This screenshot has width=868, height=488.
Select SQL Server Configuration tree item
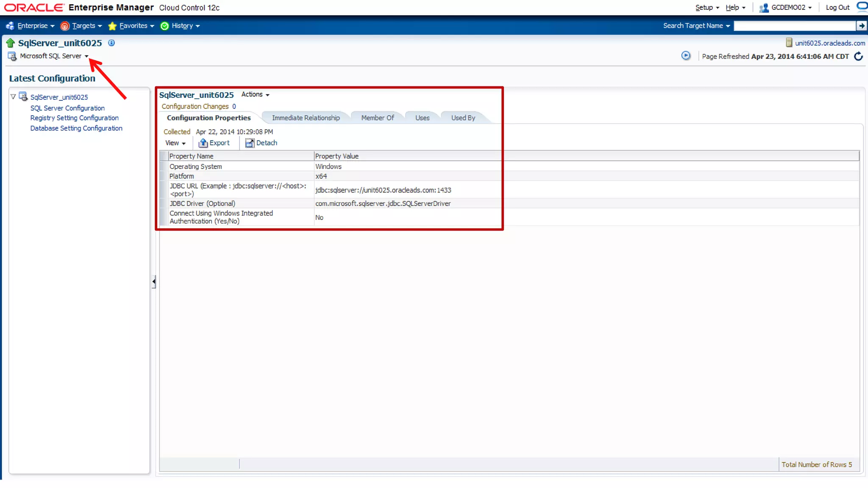pyautogui.click(x=67, y=108)
